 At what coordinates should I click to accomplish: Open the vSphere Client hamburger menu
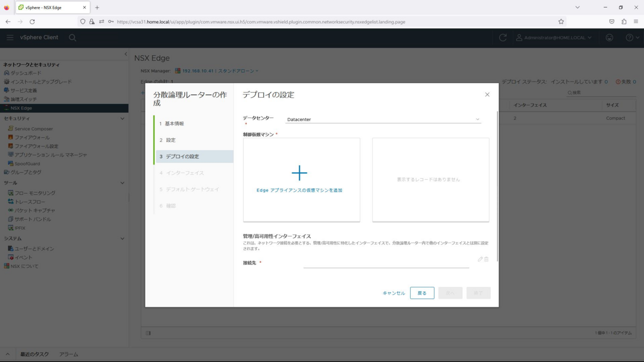click(x=10, y=38)
